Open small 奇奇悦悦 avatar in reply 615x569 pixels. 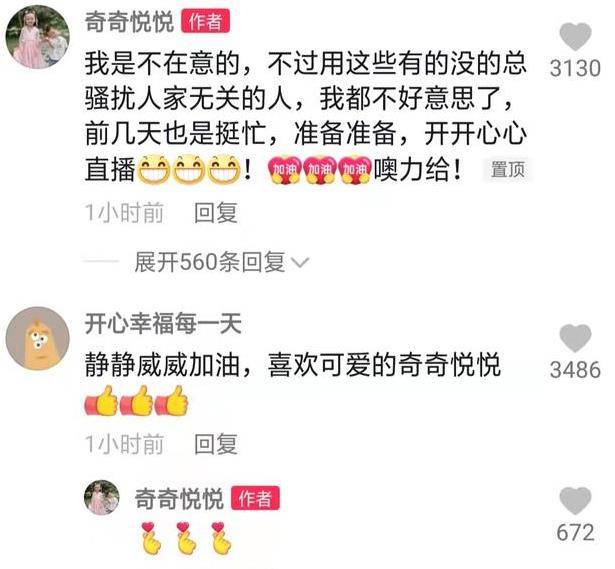[x=102, y=497]
